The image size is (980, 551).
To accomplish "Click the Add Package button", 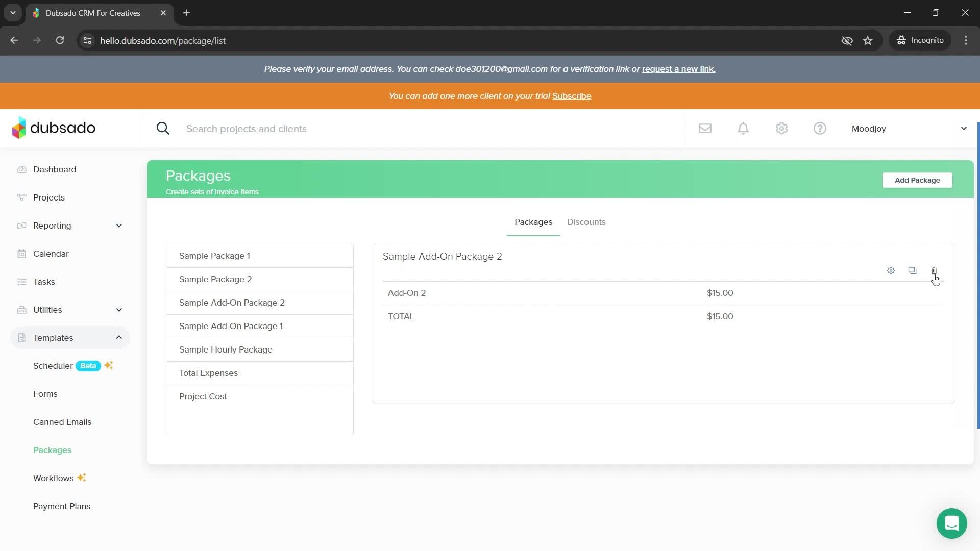I will [x=917, y=180].
